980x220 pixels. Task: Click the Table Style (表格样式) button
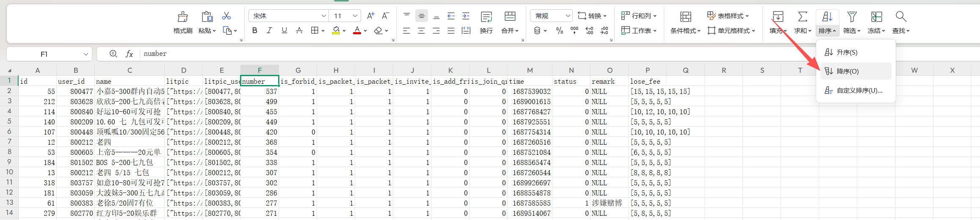728,16
